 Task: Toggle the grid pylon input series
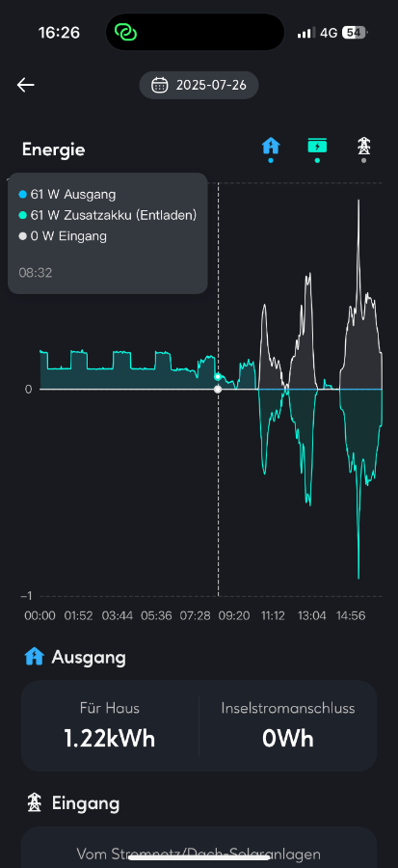(363, 147)
